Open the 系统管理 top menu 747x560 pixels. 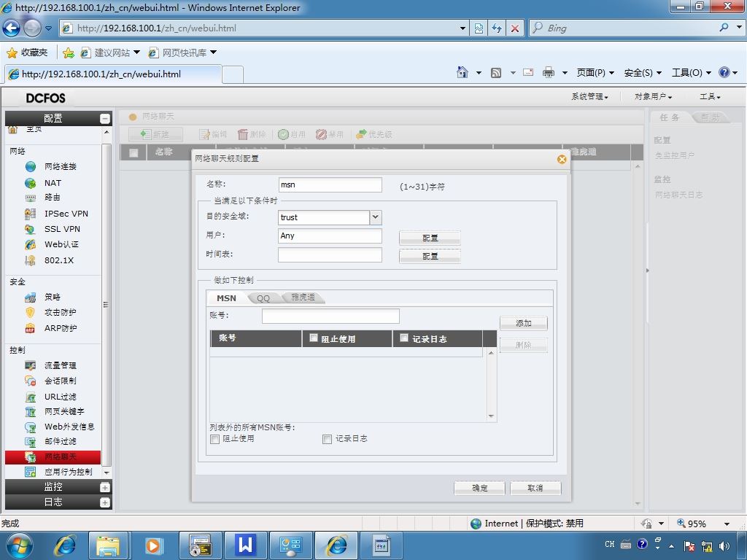(x=589, y=97)
